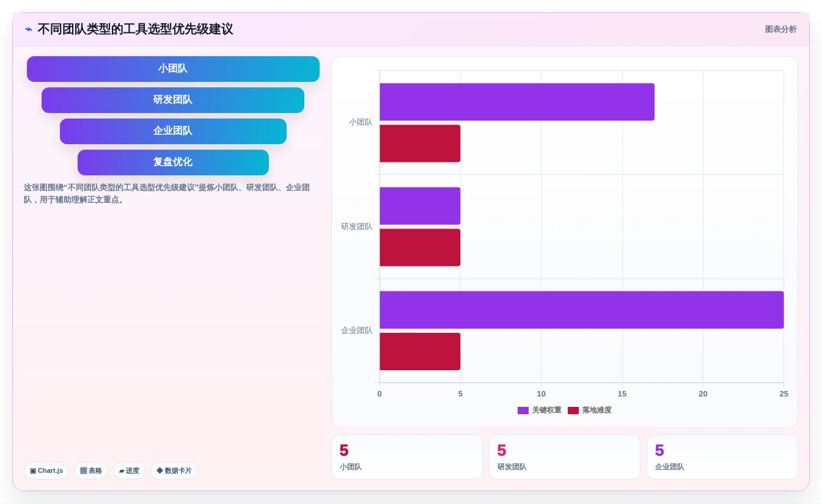The image size is (822, 504).
Task: Click the purple 小团队 关键权重 bar
Action: tap(517, 102)
